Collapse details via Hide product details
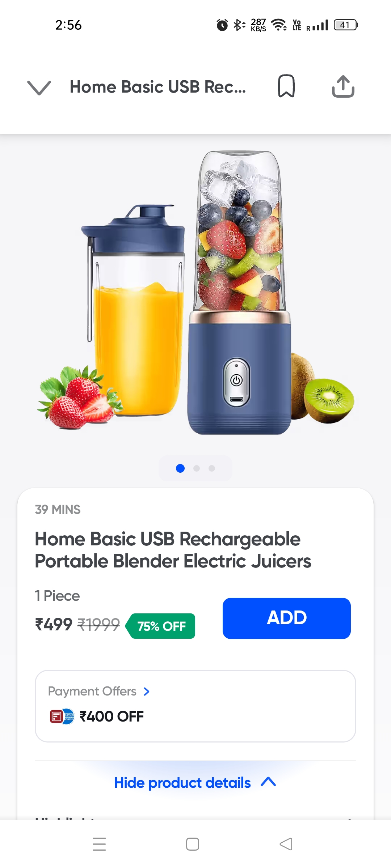Image resolution: width=391 pixels, height=868 pixels. 195,782
